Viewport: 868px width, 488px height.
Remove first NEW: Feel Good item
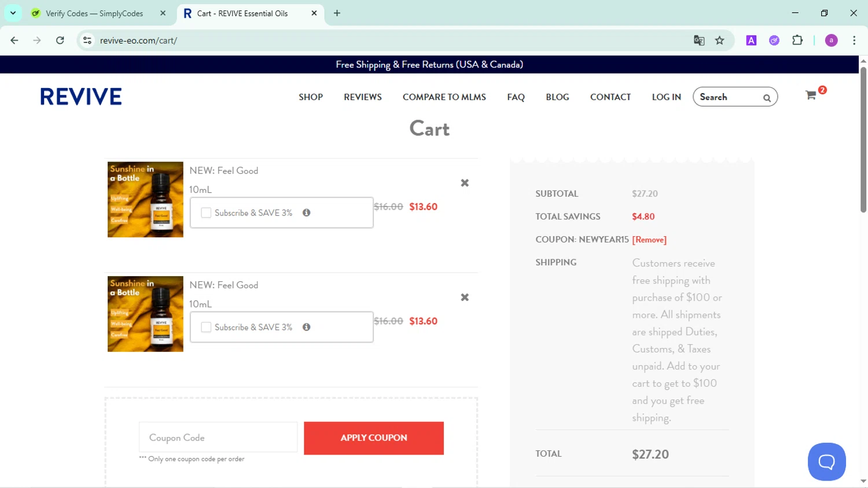465,183
